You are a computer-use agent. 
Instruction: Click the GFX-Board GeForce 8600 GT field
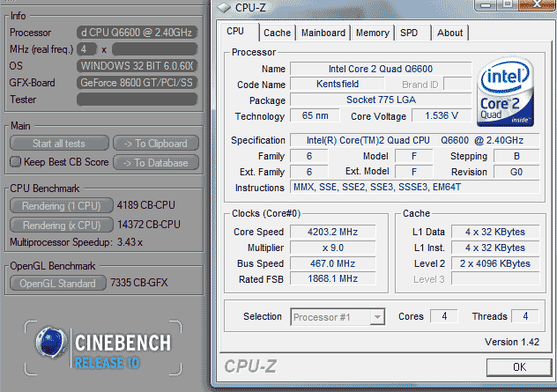(x=137, y=83)
